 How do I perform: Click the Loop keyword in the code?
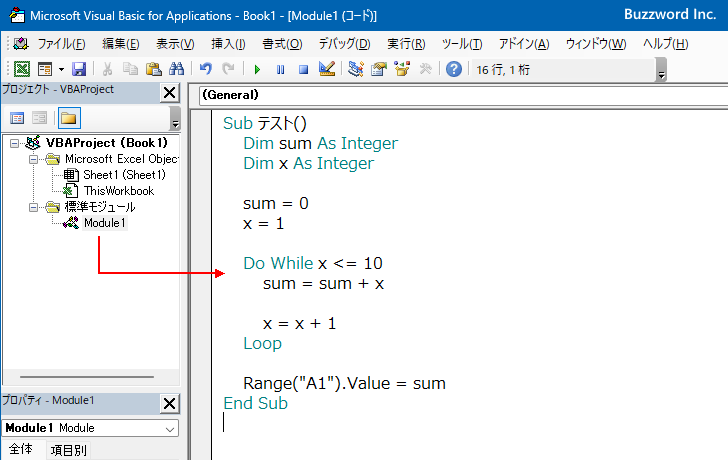[x=262, y=343]
